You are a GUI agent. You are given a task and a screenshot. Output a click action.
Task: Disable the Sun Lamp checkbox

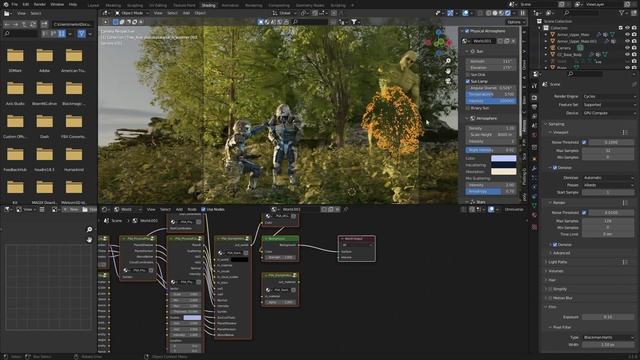(x=468, y=81)
